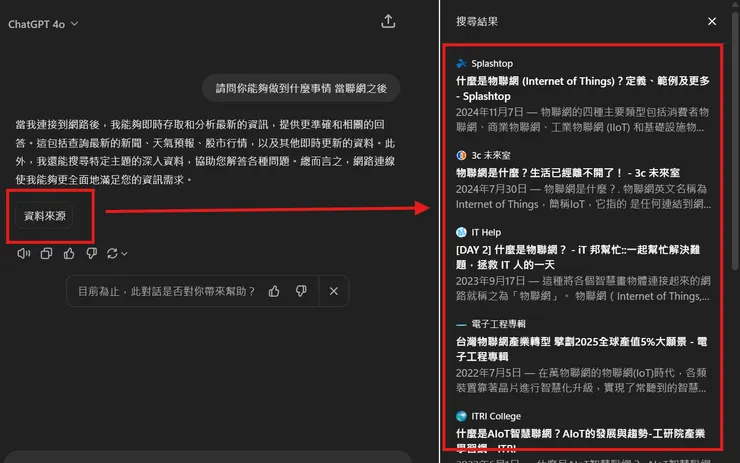Give the response a thumbs down

pos(92,253)
